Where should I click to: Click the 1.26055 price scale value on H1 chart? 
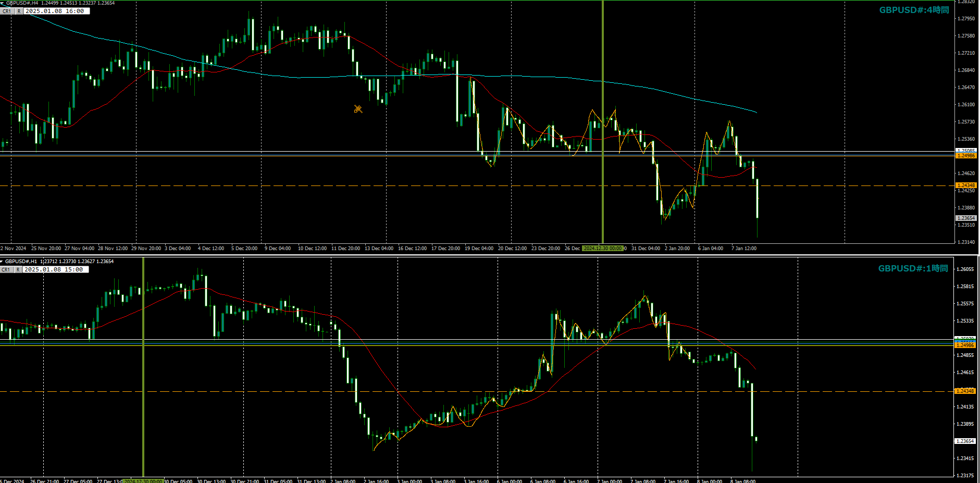tap(965, 269)
